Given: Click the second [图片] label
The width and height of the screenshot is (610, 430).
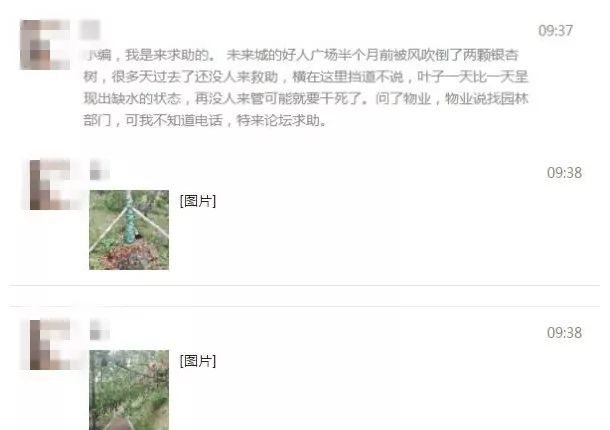Looking at the screenshot, I should [198, 361].
